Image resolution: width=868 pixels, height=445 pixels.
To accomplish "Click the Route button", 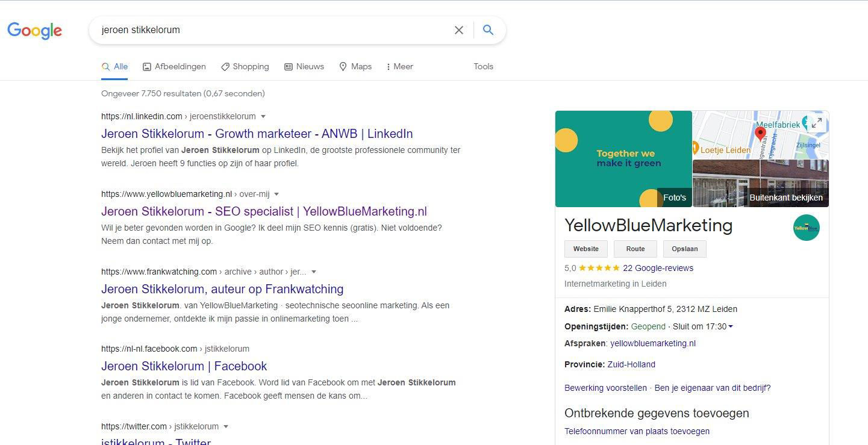I will tap(635, 249).
